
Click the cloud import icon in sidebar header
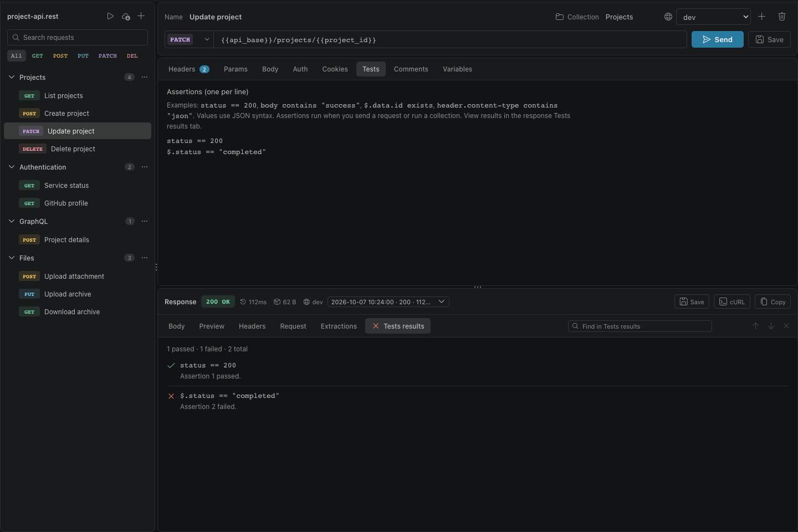(126, 17)
